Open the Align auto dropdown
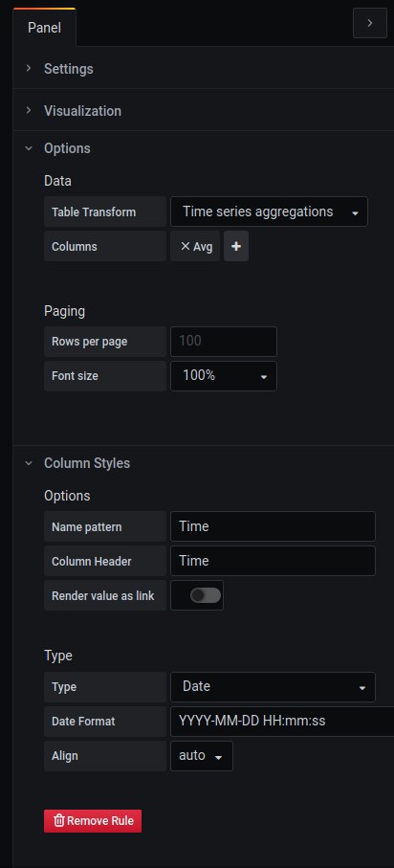This screenshot has height=868, width=394. 202,756
